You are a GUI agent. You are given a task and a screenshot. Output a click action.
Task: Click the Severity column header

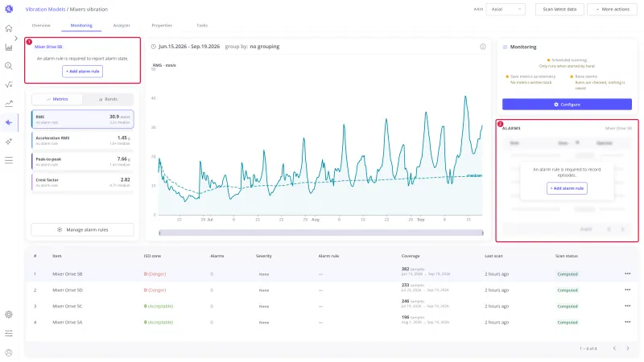click(x=264, y=256)
